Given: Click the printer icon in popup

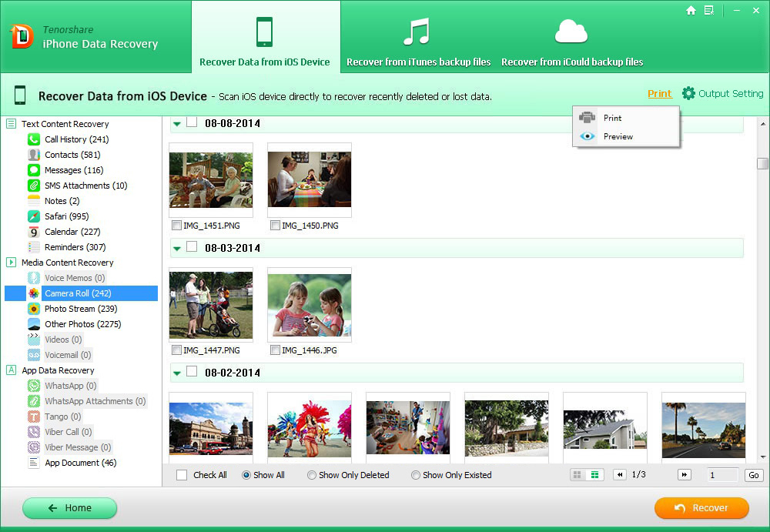Looking at the screenshot, I should click(587, 117).
